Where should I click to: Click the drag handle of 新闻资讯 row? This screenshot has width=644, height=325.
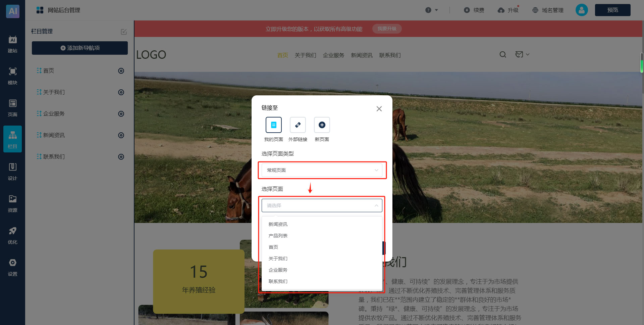[39, 135]
